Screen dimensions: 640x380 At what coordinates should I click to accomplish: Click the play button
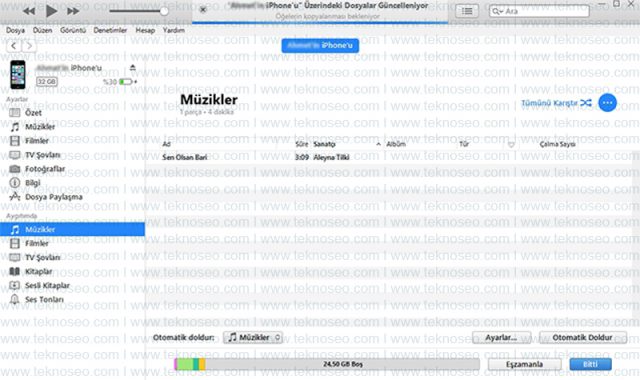(x=51, y=11)
